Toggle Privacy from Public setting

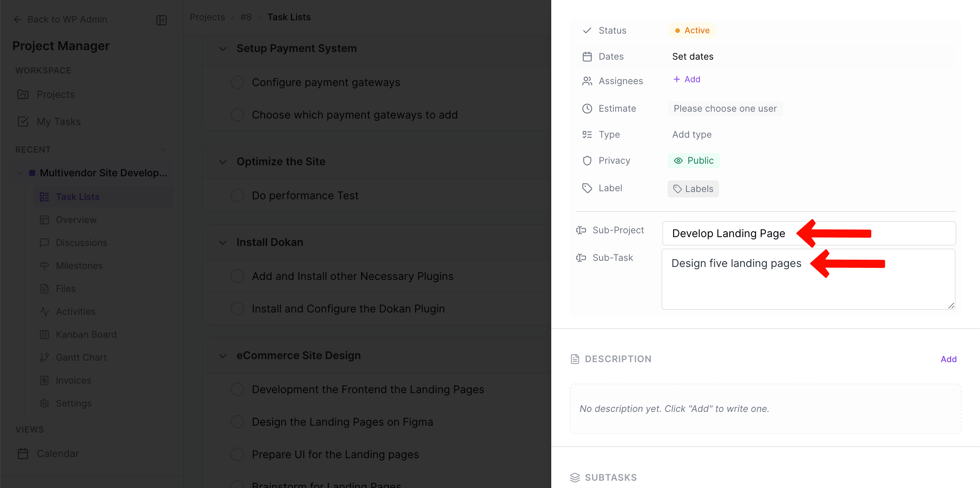[x=694, y=160]
